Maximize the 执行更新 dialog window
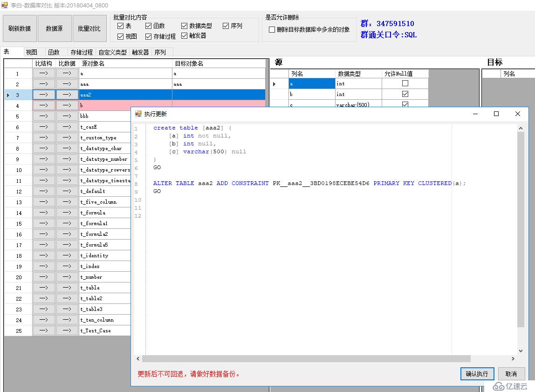Viewport: 535px width, 392px height. (496, 114)
